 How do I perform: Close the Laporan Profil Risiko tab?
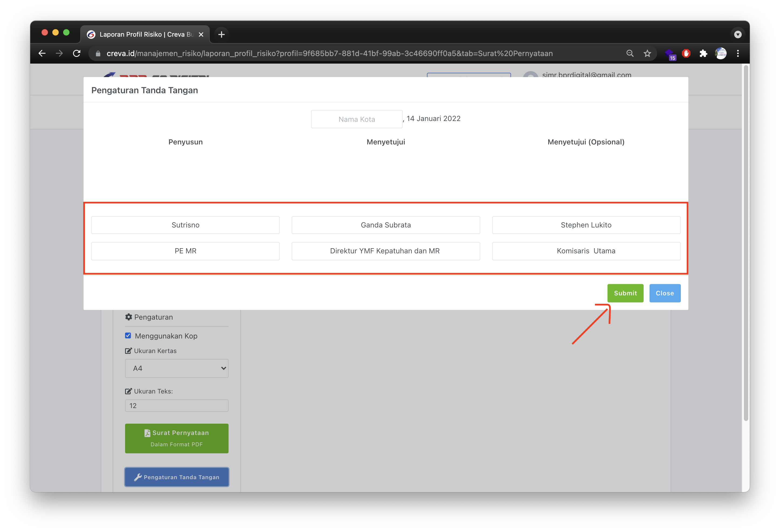[x=201, y=34]
